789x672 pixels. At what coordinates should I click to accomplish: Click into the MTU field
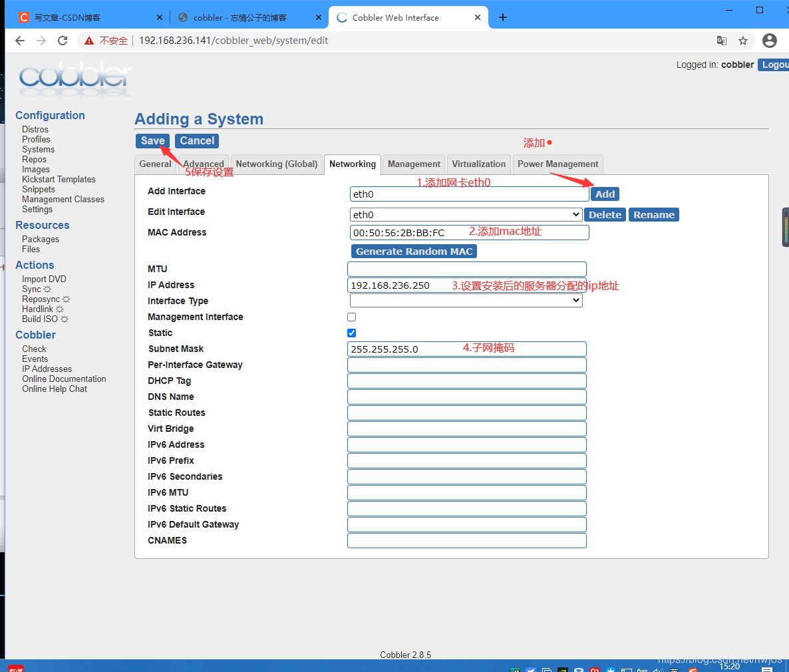[x=467, y=269]
